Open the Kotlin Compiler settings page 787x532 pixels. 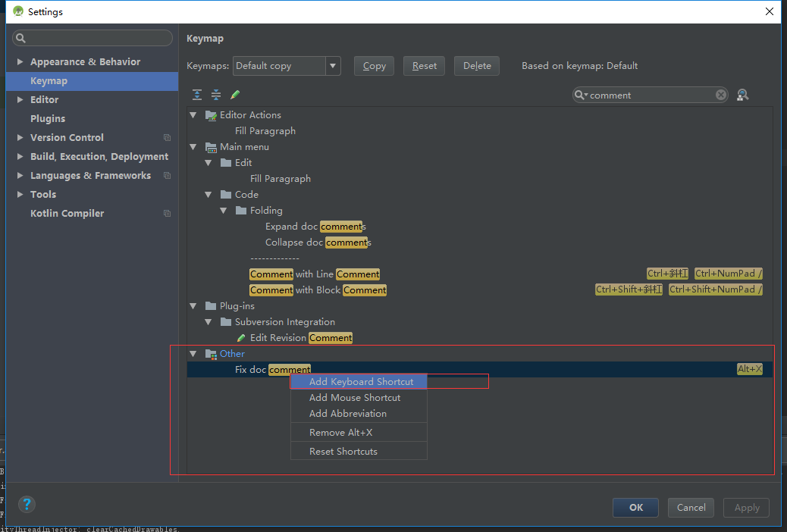point(67,214)
